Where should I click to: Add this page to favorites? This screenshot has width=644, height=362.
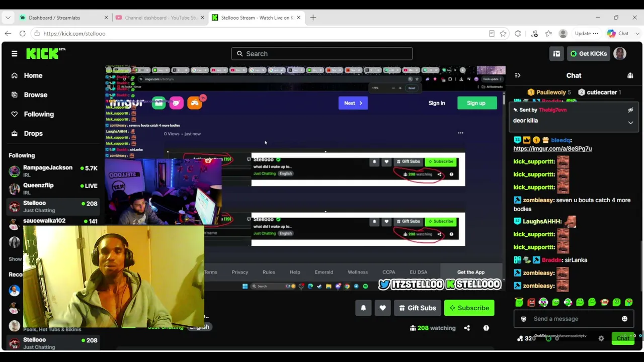coord(503,34)
